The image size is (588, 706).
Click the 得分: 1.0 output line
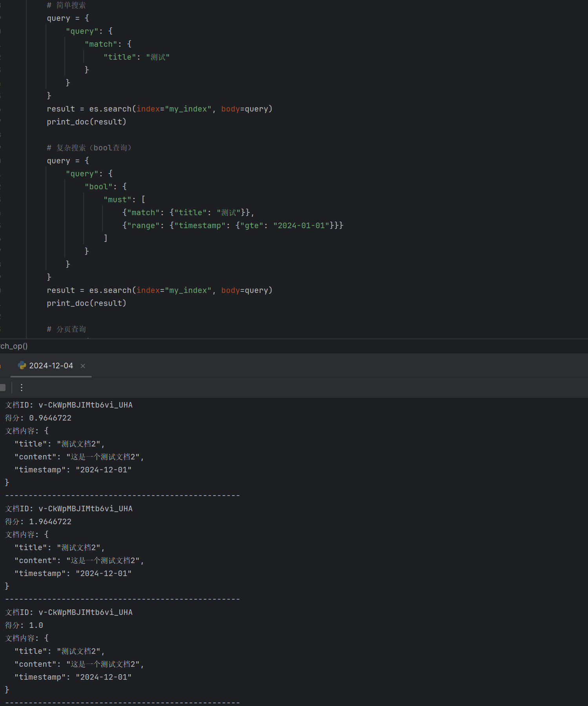pyautogui.click(x=24, y=626)
